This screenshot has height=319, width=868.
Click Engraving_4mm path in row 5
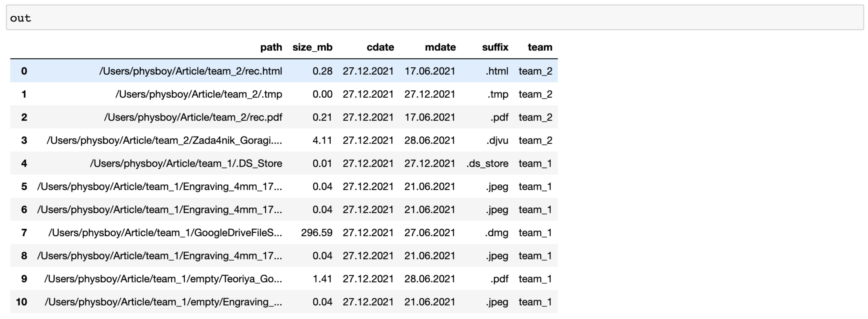point(160,187)
